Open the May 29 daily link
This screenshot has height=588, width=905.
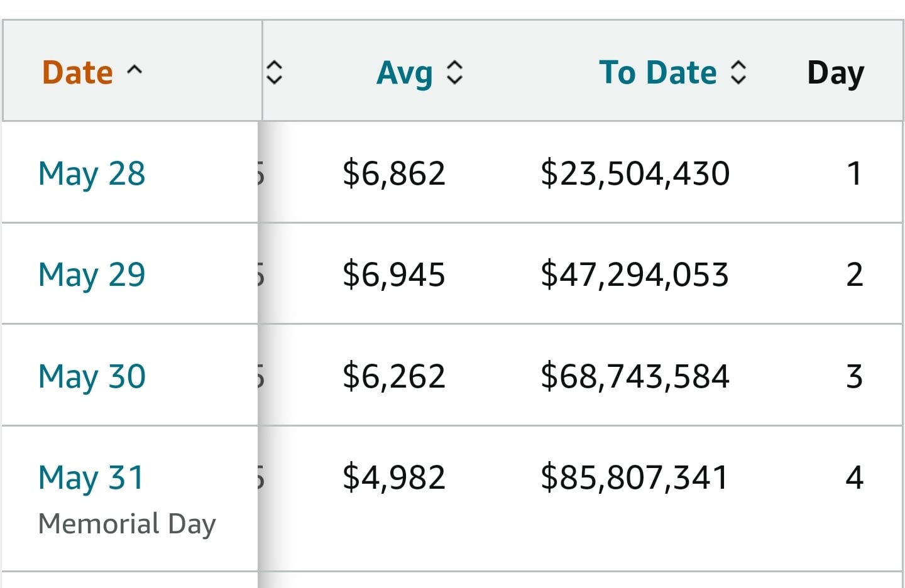92,275
